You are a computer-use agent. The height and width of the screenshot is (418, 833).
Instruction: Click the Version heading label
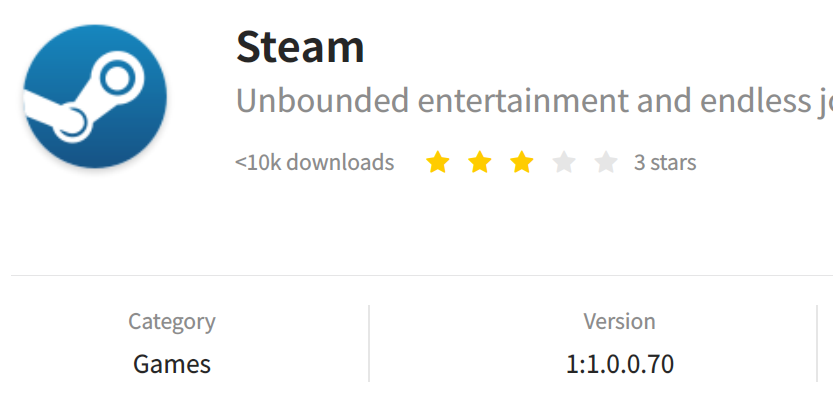pos(619,321)
